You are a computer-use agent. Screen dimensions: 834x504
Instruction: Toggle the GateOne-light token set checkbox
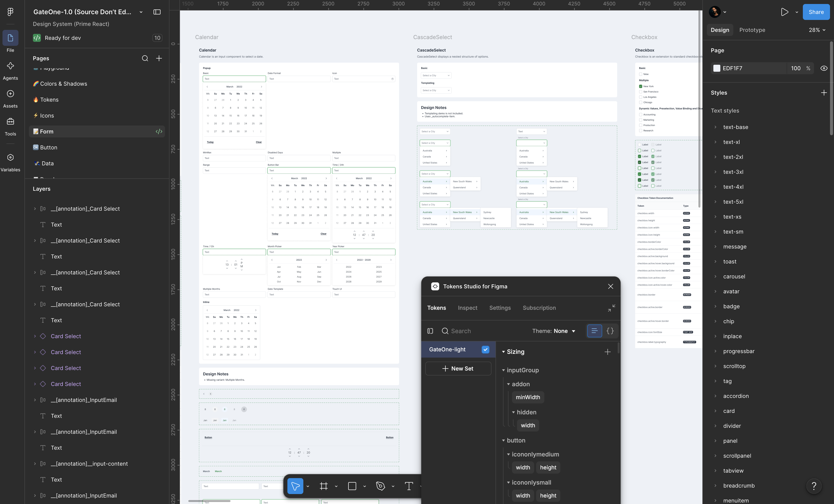[x=485, y=349]
